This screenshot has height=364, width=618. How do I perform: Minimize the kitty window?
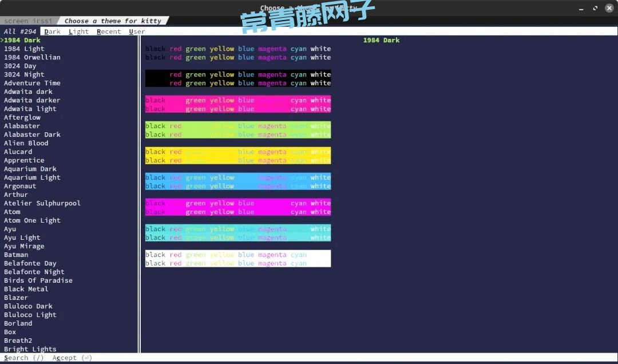(x=581, y=8)
